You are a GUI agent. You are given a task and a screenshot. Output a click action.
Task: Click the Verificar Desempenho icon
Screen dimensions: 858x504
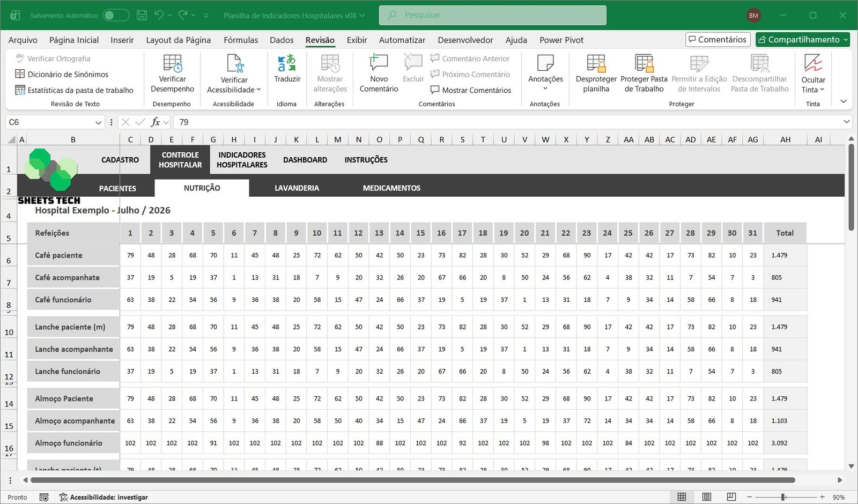click(x=172, y=64)
